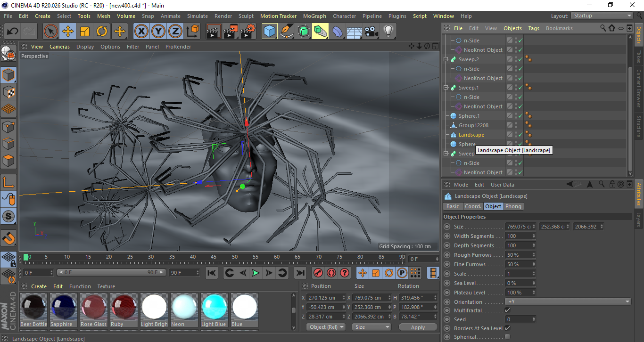Click the Seed value stepper
This screenshot has width=644, height=342.
534,319
